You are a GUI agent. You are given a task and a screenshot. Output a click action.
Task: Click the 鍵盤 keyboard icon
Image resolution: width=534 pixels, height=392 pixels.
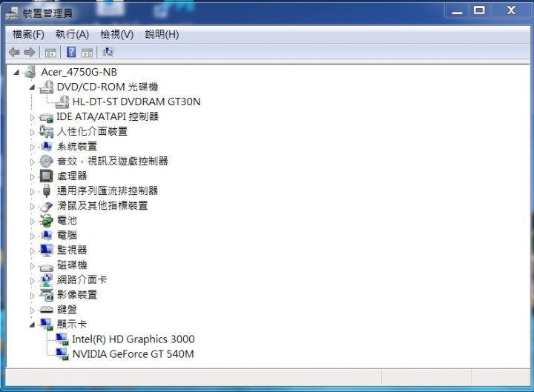[46, 310]
